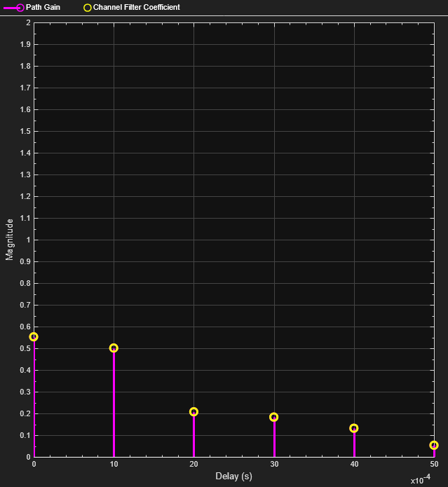Image resolution: width=448 pixels, height=487 pixels.
Task: Click the magenta stem at delay 10
Action: point(114,404)
